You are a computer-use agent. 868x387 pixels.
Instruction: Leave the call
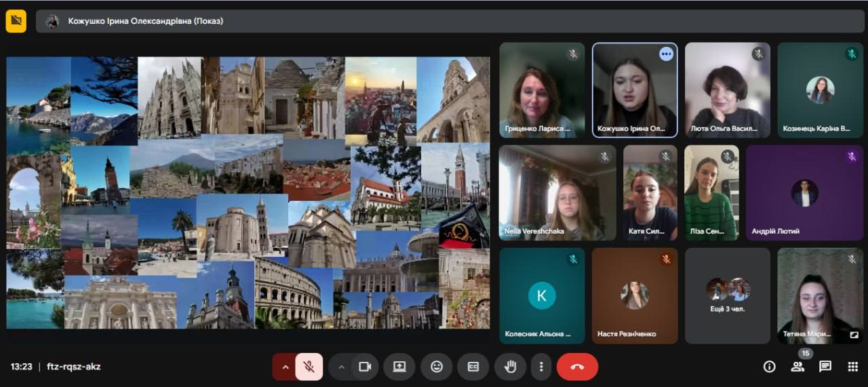tap(577, 367)
